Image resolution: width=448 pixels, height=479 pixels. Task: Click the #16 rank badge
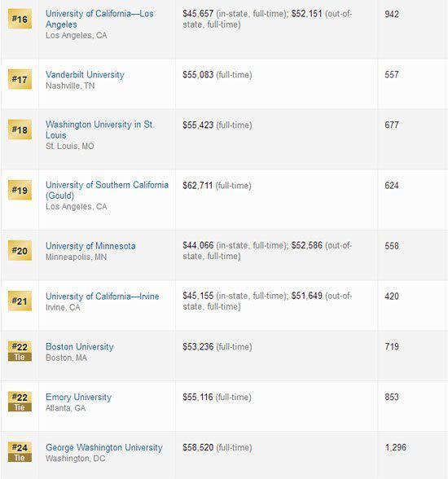point(20,19)
